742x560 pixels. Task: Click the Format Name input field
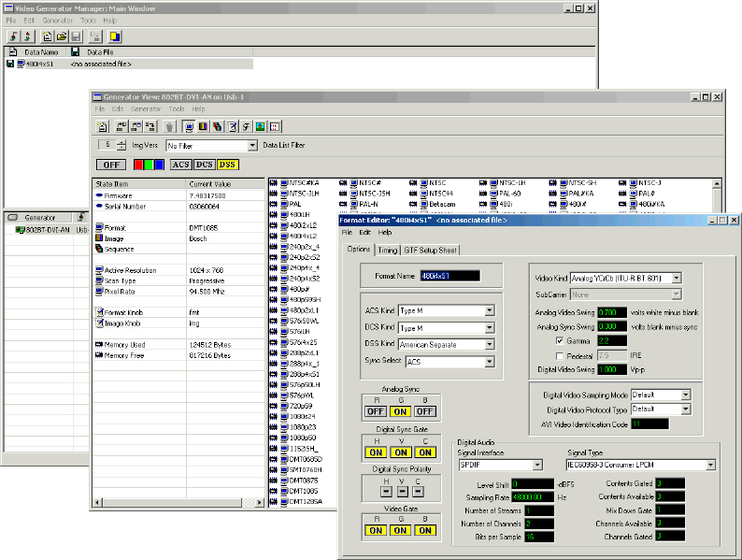450,276
